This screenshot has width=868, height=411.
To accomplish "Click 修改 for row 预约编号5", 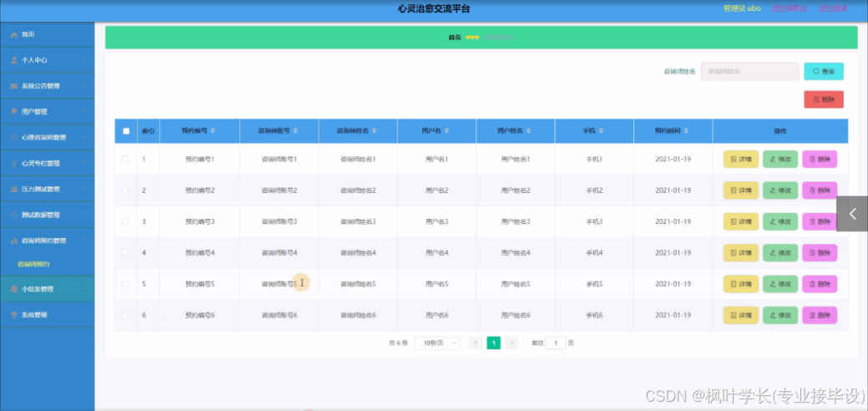I will pos(780,284).
